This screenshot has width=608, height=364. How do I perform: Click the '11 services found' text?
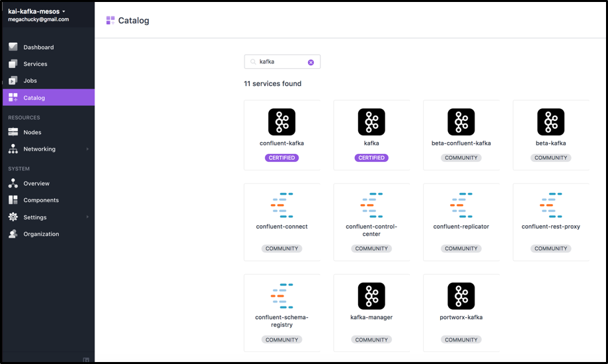[272, 83]
